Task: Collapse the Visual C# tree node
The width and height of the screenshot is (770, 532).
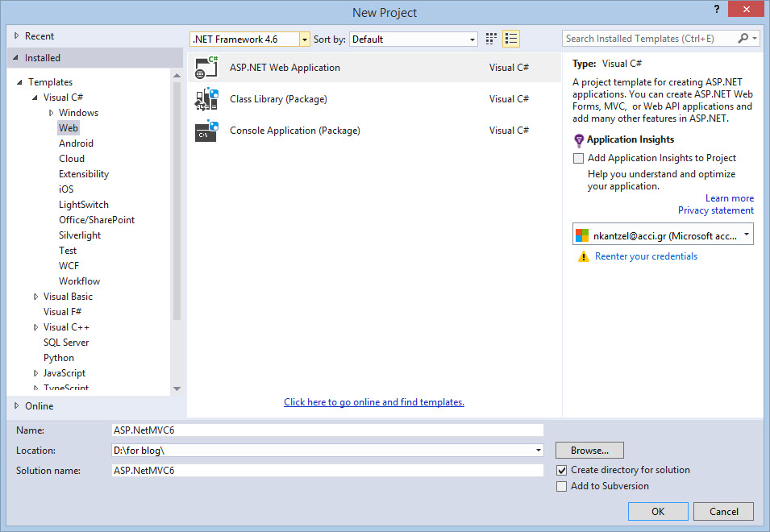Action: pos(35,98)
